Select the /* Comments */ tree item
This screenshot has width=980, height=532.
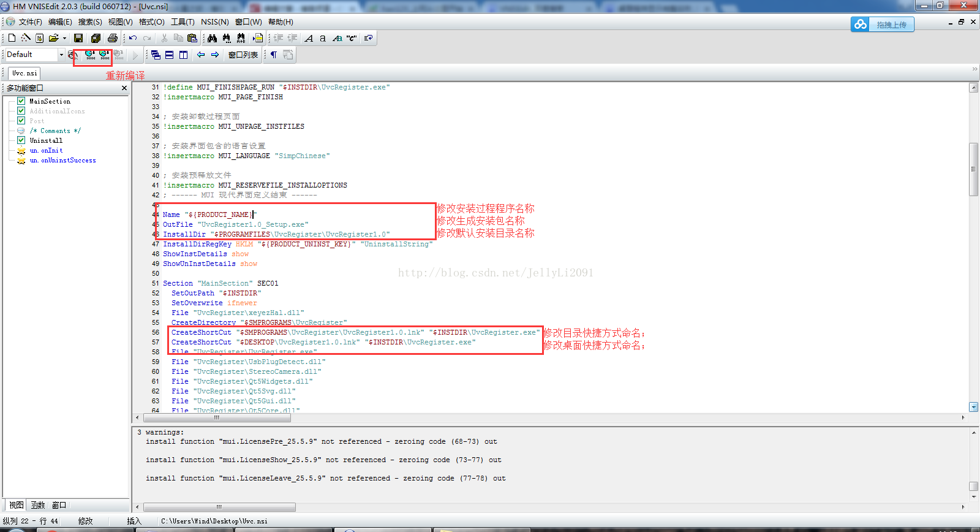[x=55, y=131]
